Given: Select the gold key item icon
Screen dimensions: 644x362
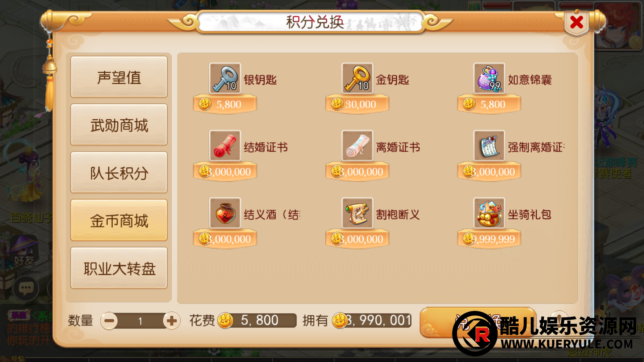Looking at the screenshot, I should [357, 78].
